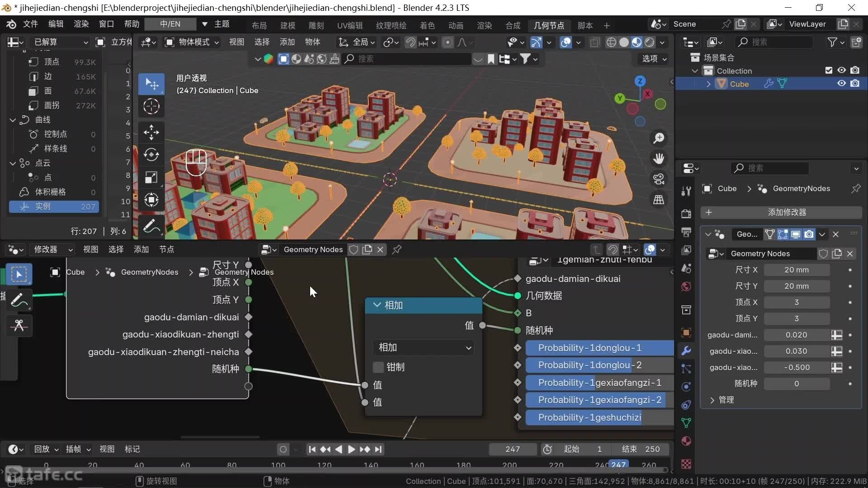Switch to the 着色 workspace tab
868x488 pixels.
427,25
